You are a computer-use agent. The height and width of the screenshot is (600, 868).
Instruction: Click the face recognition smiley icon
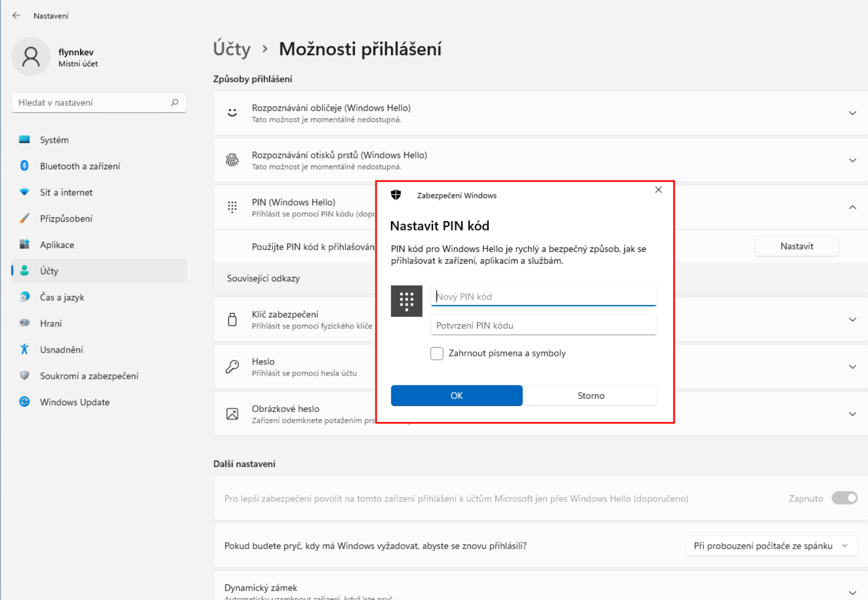(x=232, y=113)
